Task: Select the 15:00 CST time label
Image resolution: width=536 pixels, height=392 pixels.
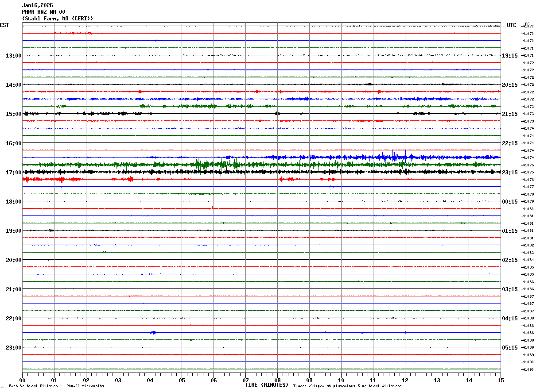Action: pyautogui.click(x=13, y=114)
